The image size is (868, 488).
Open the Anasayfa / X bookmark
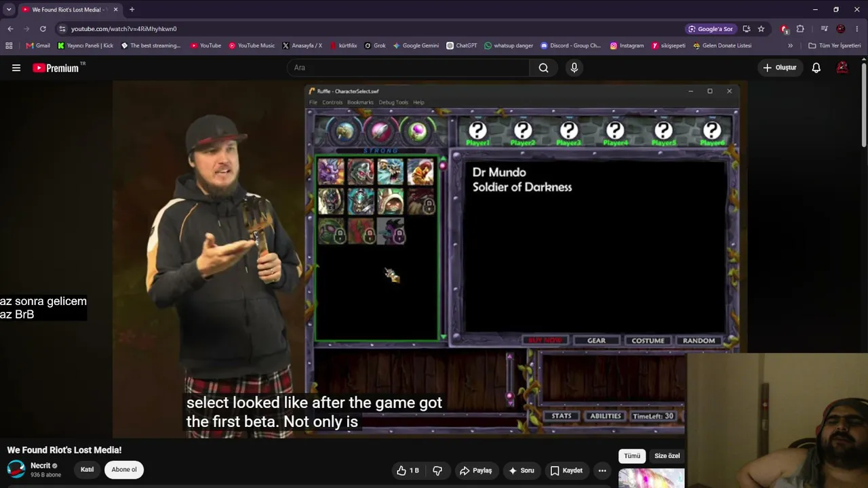click(x=302, y=45)
